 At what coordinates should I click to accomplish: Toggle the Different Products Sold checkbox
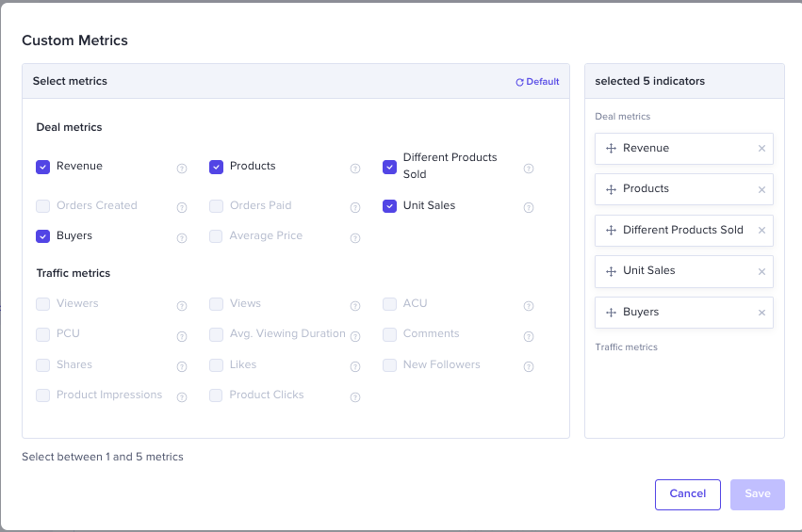[389, 167]
